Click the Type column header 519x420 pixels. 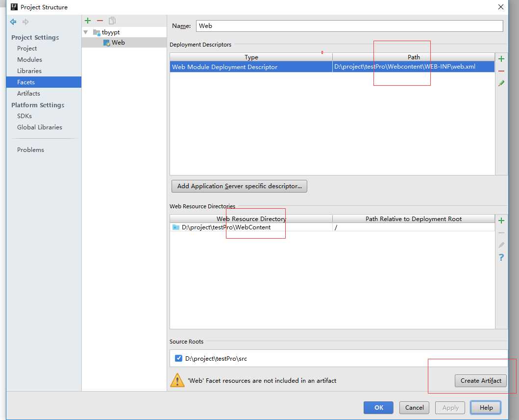click(251, 57)
